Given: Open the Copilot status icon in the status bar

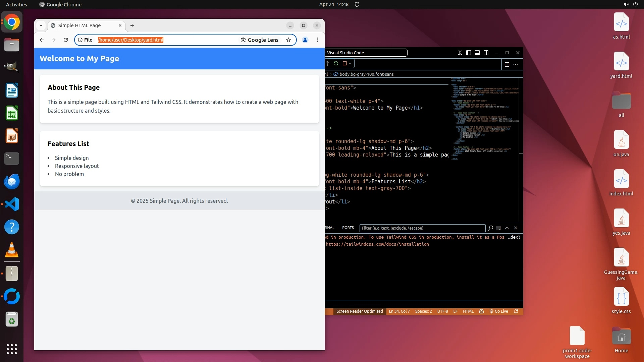Looking at the screenshot, I should click(481, 311).
